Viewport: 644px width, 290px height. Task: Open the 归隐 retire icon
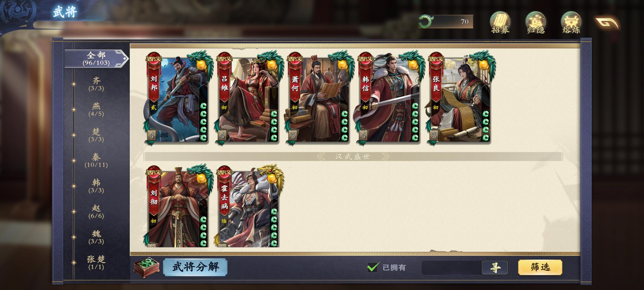pos(535,23)
